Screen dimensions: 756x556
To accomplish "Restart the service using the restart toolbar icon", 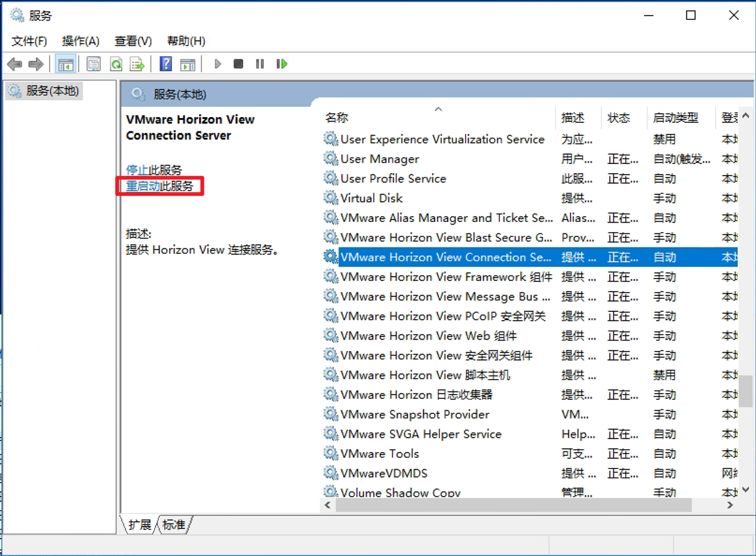I will click(282, 64).
